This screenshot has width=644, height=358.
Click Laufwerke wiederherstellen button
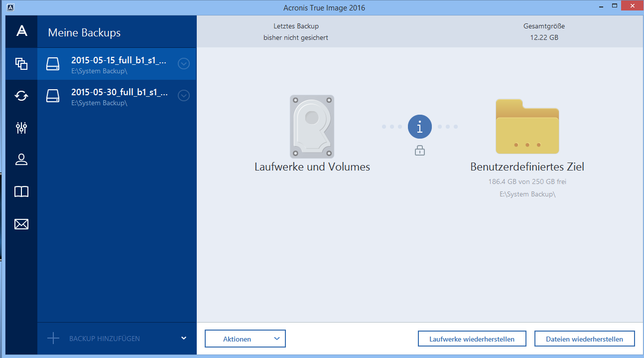coord(472,339)
